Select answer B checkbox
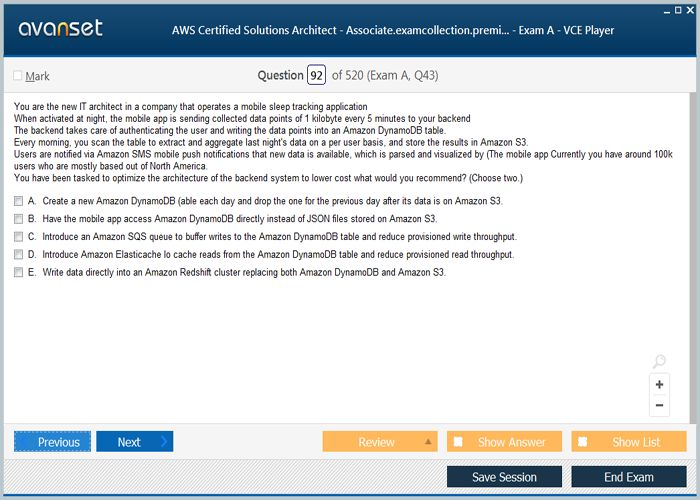The image size is (700, 500). point(18,219)
